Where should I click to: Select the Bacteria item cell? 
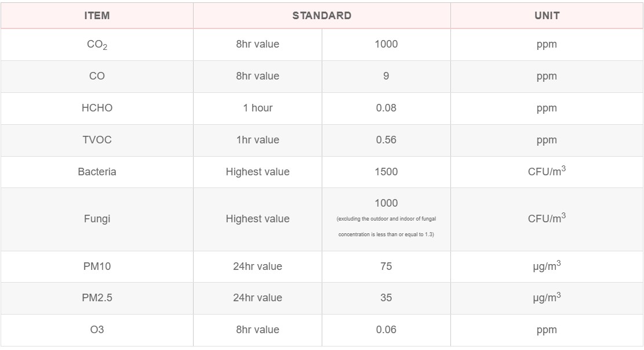(x=97, y=172)
